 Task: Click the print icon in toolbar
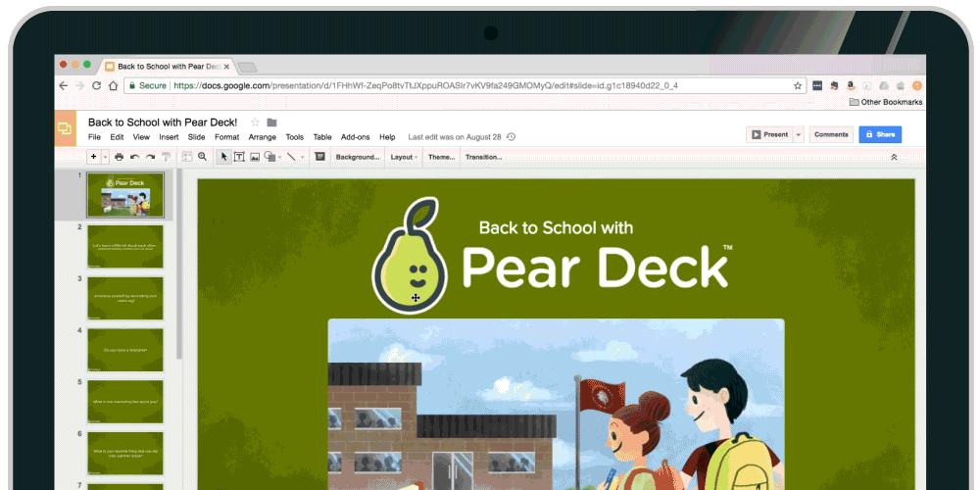pos(119,157)
